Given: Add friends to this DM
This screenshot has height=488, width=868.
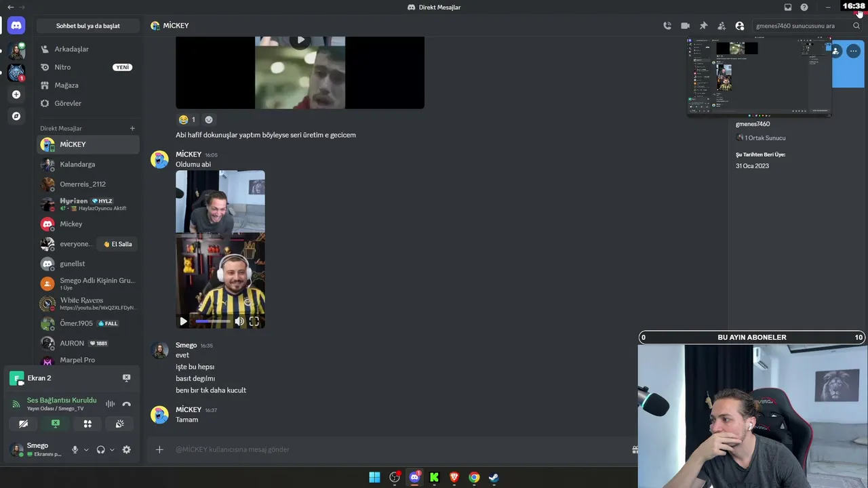Looking at the screenshot, I should click(x=722, y=26).
